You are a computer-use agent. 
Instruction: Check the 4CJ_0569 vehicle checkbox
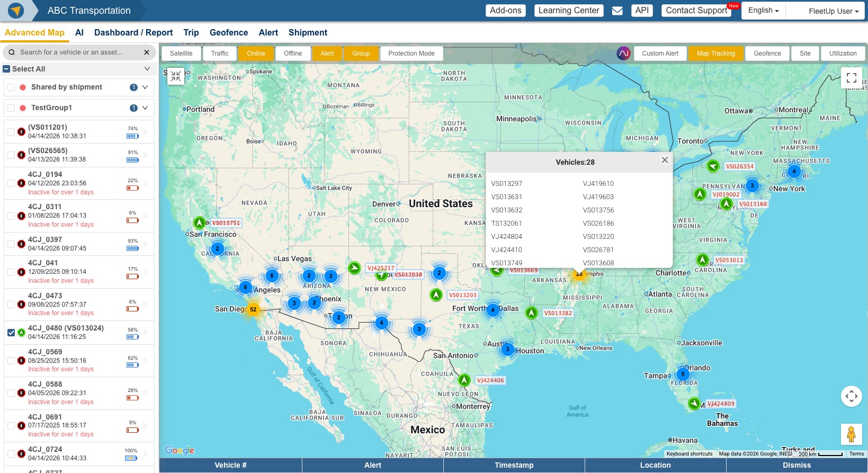11,361
